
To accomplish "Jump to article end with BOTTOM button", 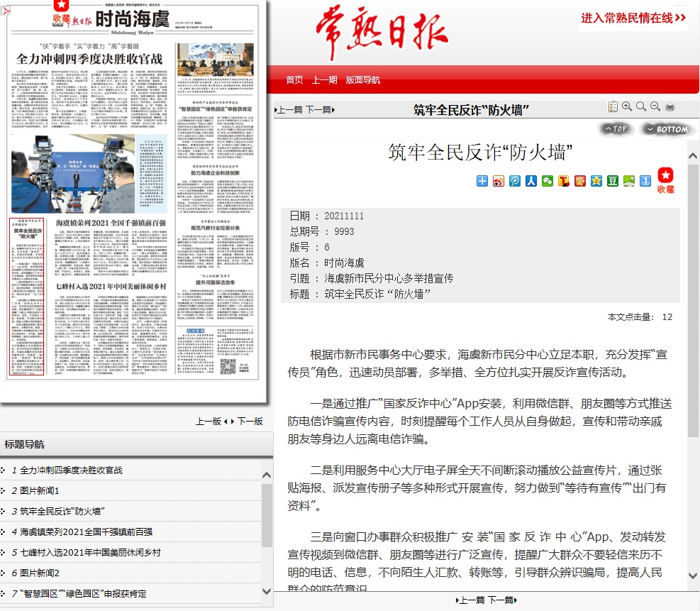I will point(667,129).
